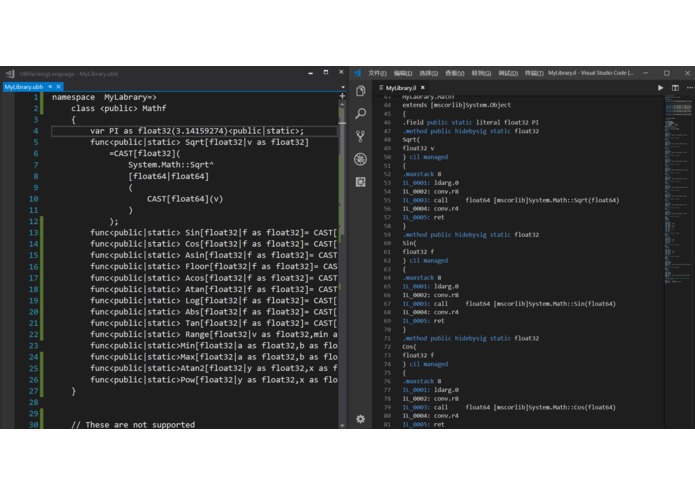Run the MyLibrary.il file with play icon

[x=660, y=88]
